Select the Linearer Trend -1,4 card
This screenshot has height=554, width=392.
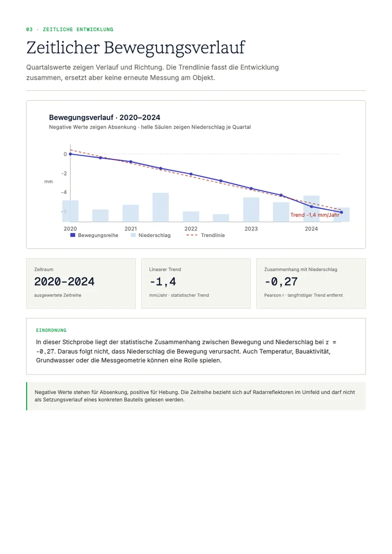coord(196,283)
